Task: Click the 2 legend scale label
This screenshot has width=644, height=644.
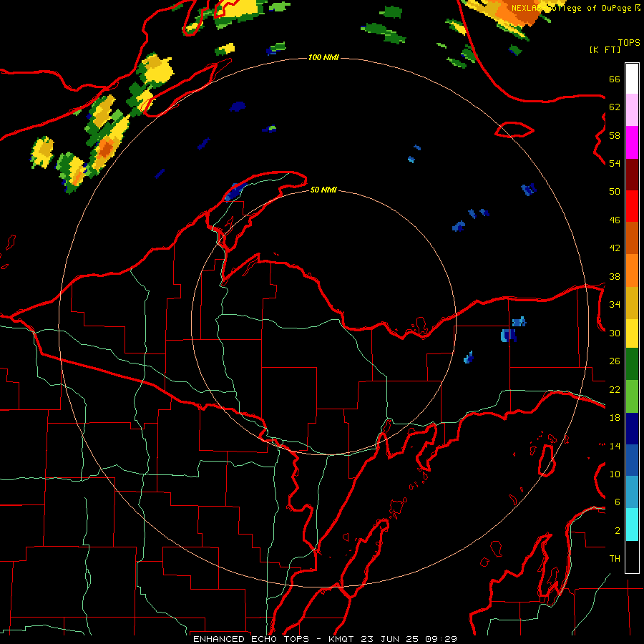Action: click(x=618, y=531)
